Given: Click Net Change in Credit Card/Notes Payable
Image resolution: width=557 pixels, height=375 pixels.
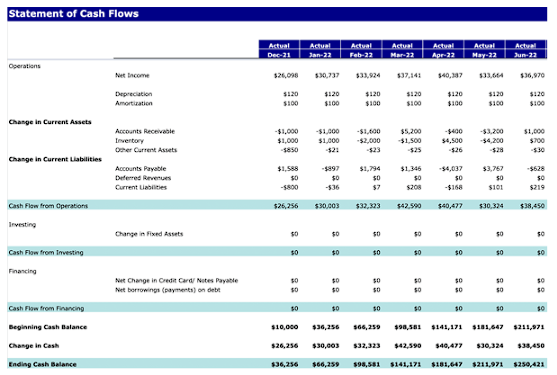Looking at the screenshot, I should pos(176,281).
